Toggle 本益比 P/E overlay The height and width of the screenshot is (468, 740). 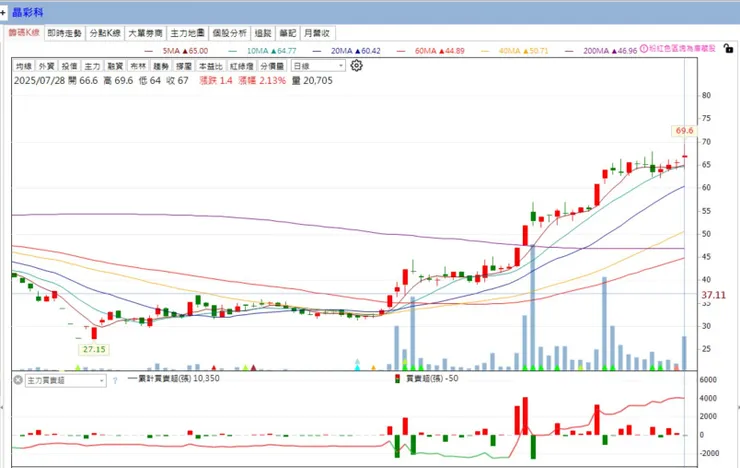pyautogui.click(x=210, y=66)
